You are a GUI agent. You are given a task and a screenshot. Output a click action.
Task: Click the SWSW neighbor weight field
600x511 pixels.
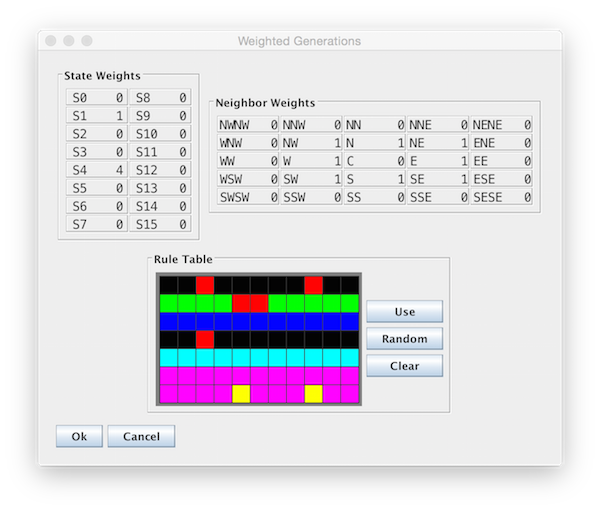(x=248, y=197)
